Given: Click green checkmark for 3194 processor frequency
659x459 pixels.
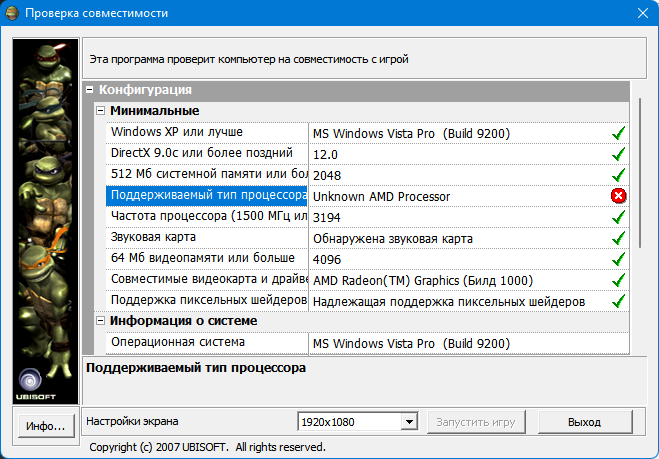Looking at the screenshot, I should click(618, 217).
